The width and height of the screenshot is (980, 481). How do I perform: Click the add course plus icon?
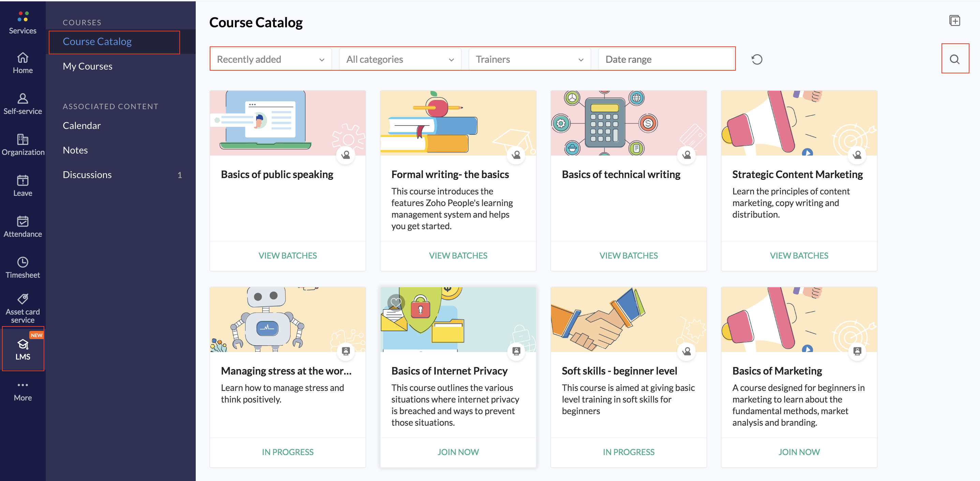click(954, 20)
